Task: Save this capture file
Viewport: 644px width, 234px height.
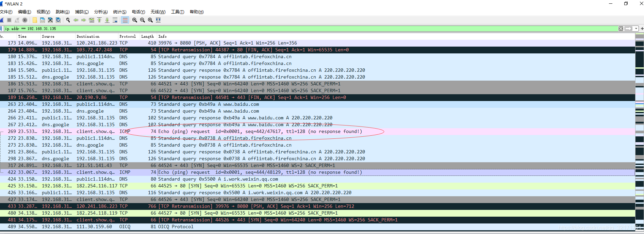Action: point(43,20)
